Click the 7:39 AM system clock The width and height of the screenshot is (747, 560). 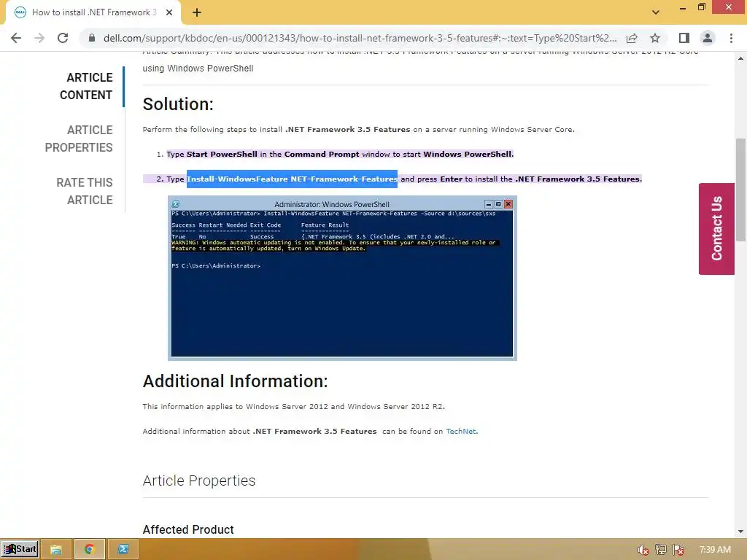[715, 550]
